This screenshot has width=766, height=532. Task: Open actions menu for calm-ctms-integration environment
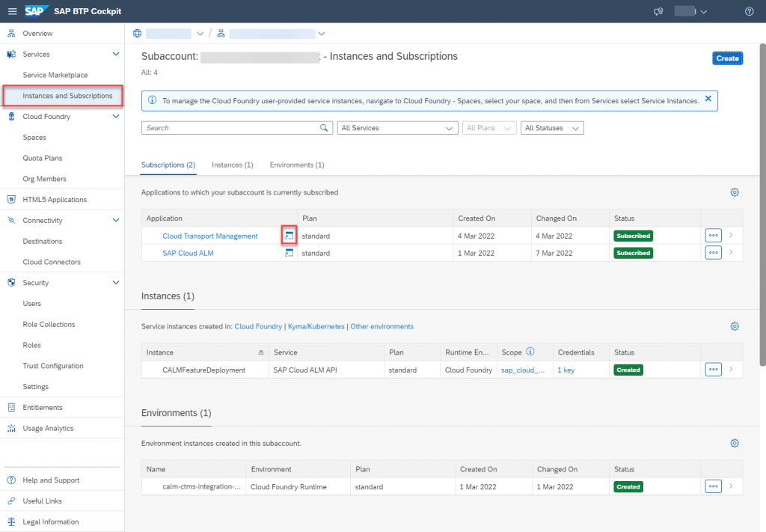click(x=713, y=486)
